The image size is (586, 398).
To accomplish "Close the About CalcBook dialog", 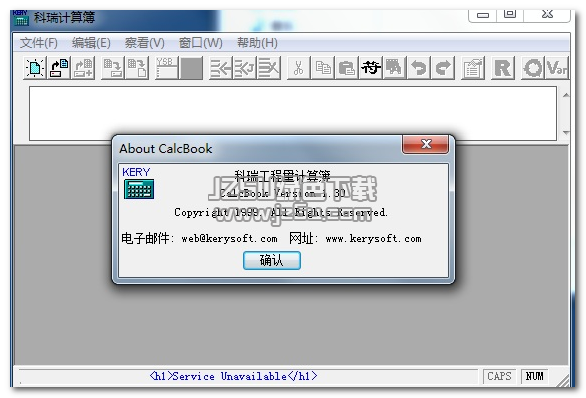I will (x=426, y=144).
